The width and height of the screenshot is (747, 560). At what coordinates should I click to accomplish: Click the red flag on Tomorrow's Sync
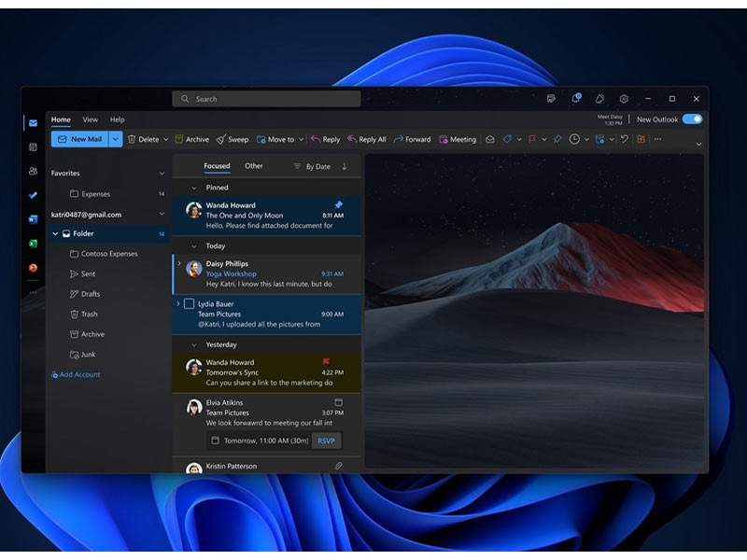point(327,362)
